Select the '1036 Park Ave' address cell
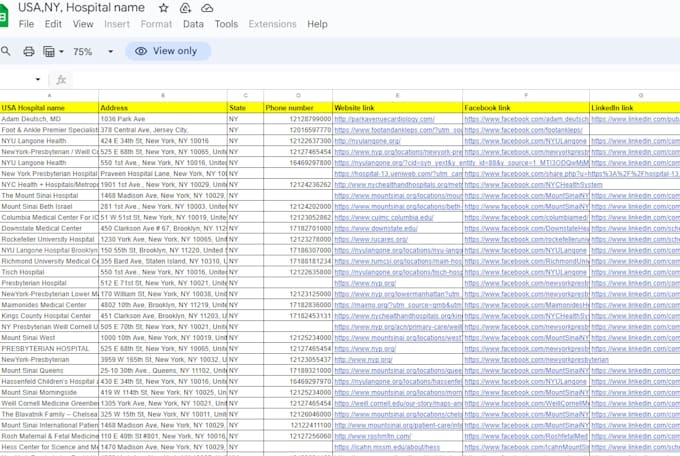The height and width of the screenshot is (456, 680). (163, 119)
